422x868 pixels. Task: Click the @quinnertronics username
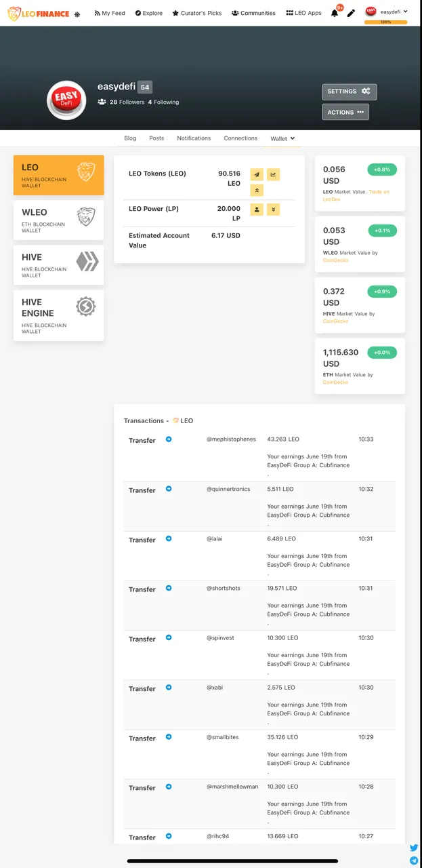click(228, 489)
